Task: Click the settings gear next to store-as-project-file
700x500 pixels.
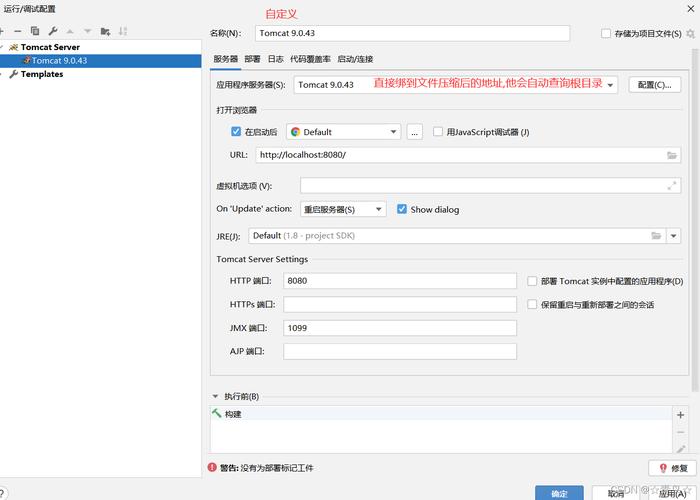Action: [690, 33]
